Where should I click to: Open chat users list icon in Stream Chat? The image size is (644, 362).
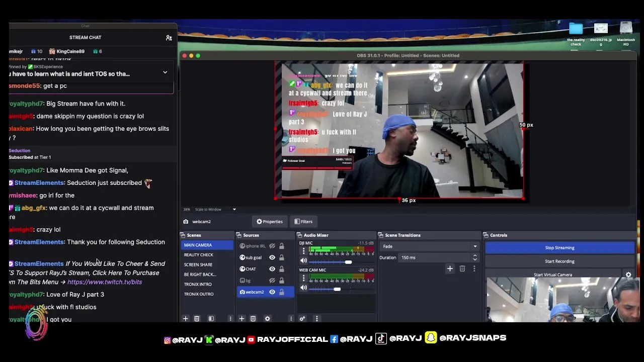(x=169, y=38)
